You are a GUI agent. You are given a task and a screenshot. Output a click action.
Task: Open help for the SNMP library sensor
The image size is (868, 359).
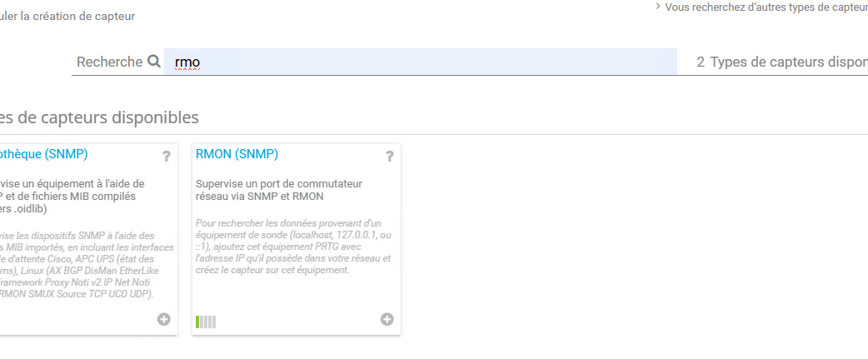pos(166,156)
